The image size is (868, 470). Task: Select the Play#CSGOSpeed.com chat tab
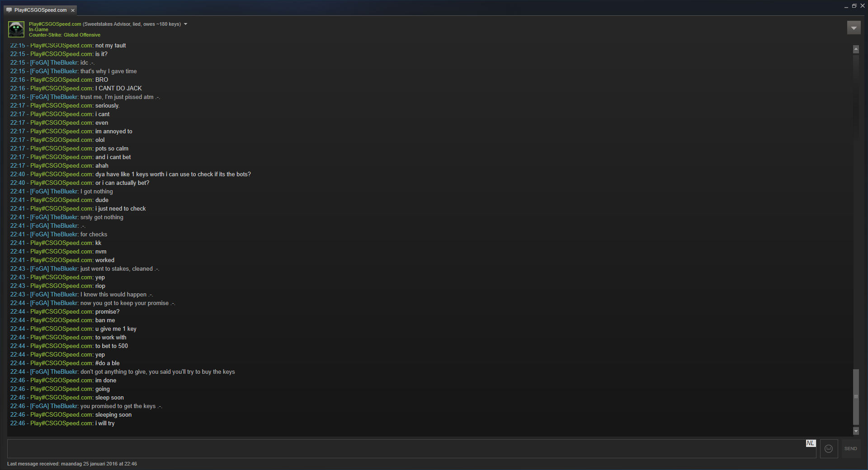click(40, 10)
